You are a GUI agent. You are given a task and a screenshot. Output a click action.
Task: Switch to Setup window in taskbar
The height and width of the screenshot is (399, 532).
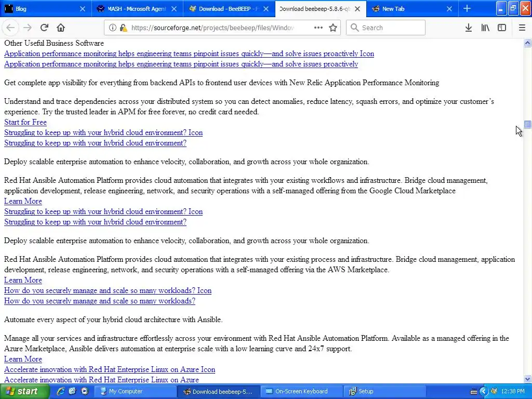coord(385,392)
